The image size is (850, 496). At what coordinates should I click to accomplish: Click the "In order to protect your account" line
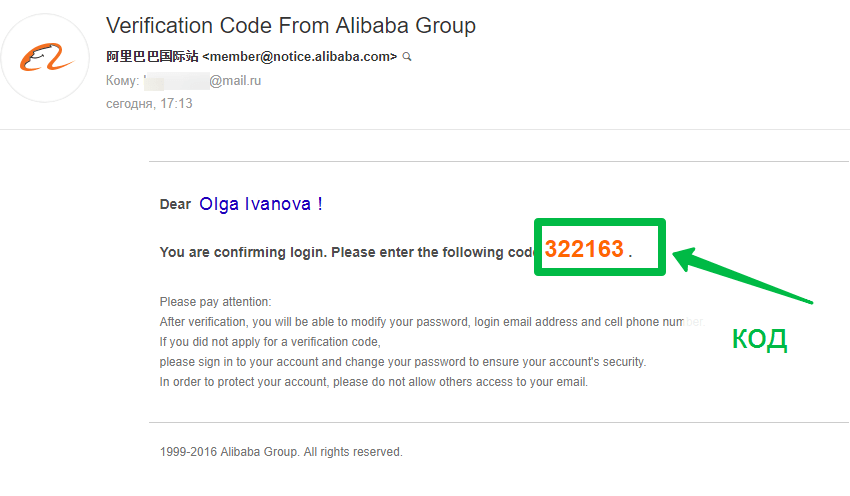pos(373,382)
